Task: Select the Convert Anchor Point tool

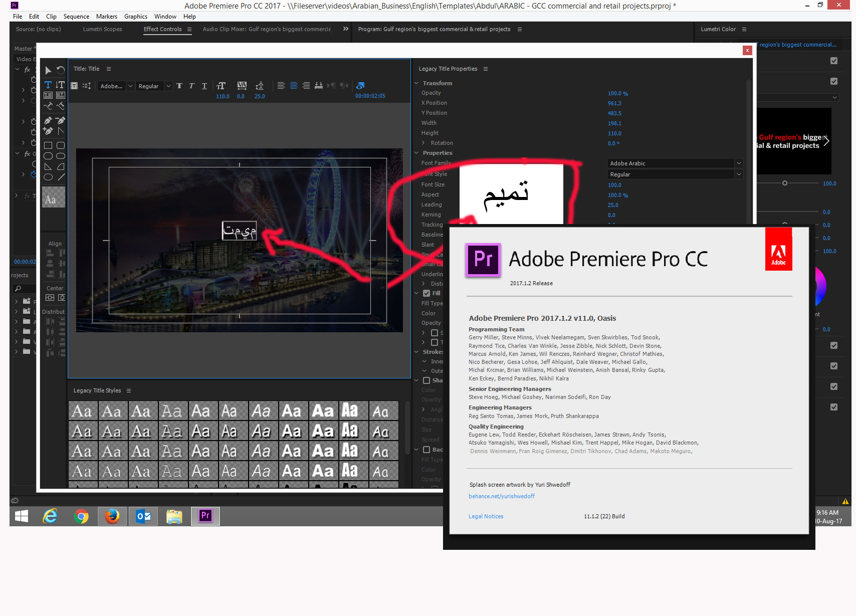Action: (x=61, y=131)
